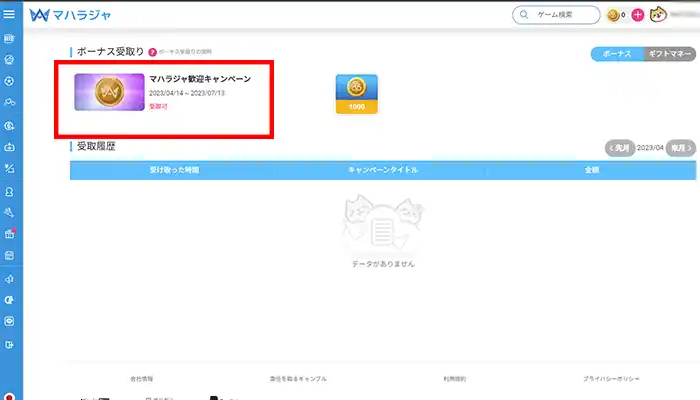Open the cat avatar profile icon

point(660,16)
